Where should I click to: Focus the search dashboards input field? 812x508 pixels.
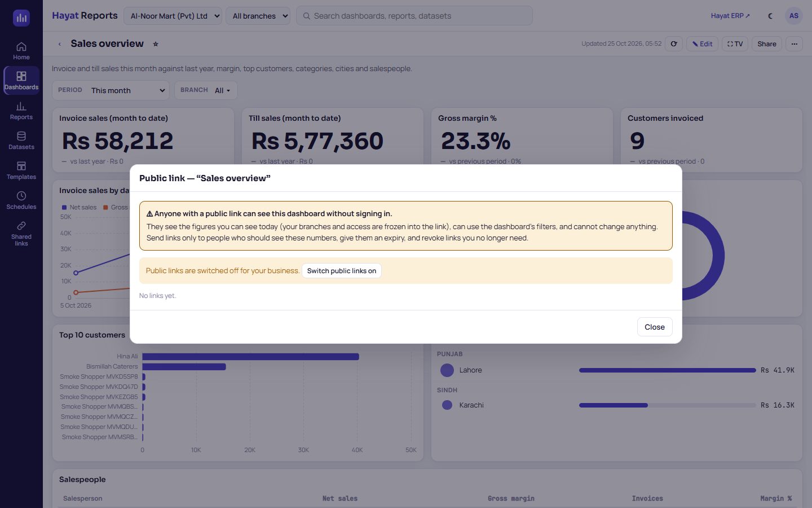pos(414,16)
